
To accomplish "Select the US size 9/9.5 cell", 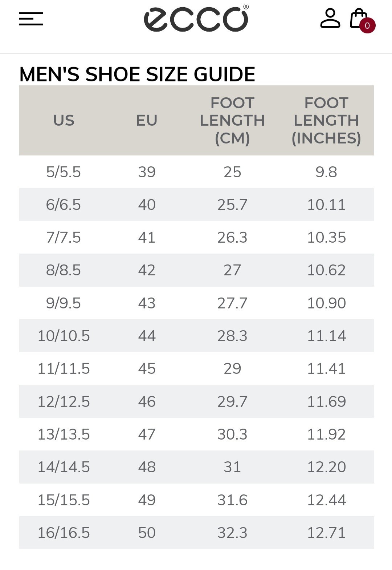I will click(64, 303).
